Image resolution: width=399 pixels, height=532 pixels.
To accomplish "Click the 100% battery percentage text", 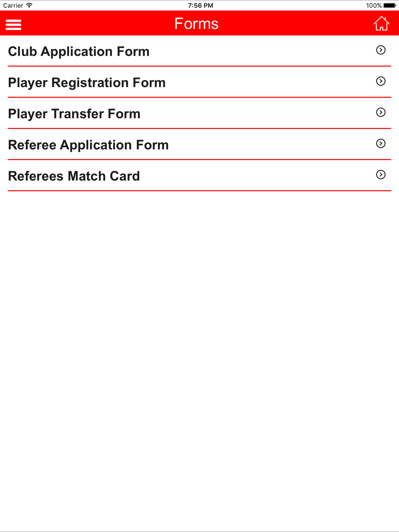I will [374, 5].
